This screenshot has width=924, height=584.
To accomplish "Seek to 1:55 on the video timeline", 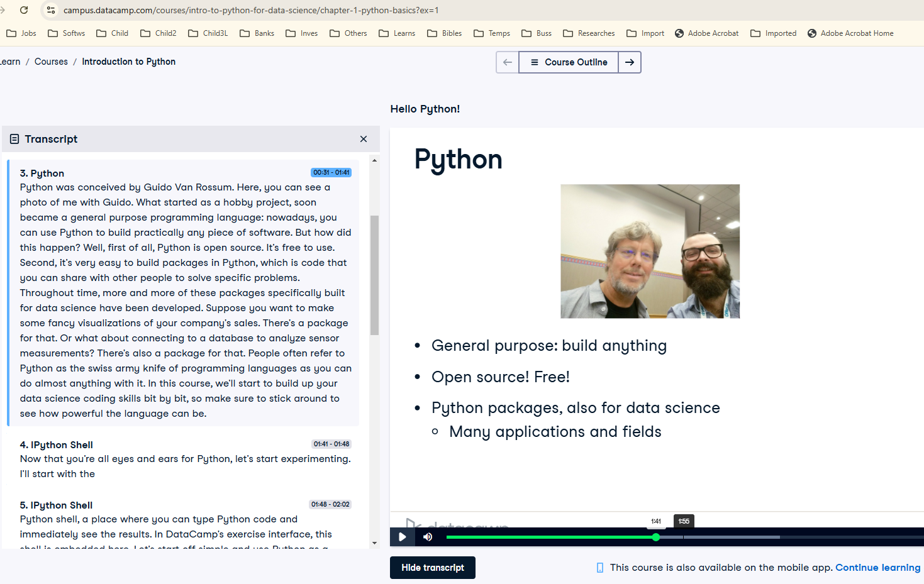I will coord(684,537).
